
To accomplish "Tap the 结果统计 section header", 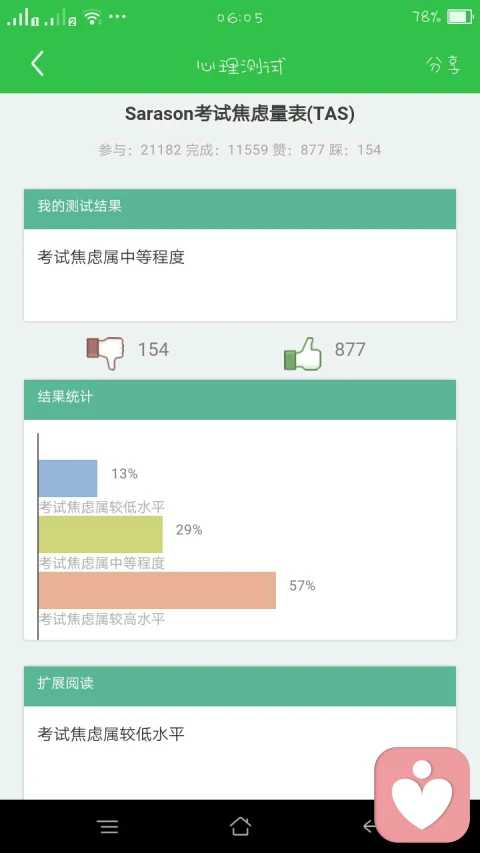I will tap(239, 400).
